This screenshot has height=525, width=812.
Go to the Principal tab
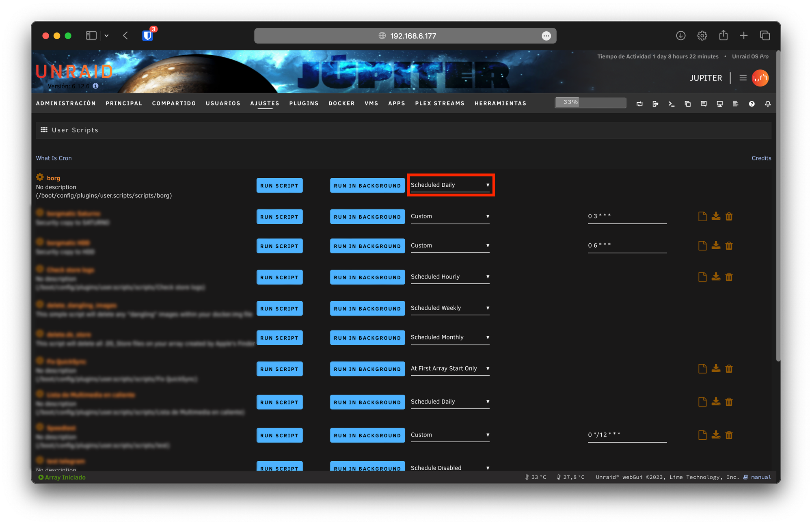coord(124,104)
